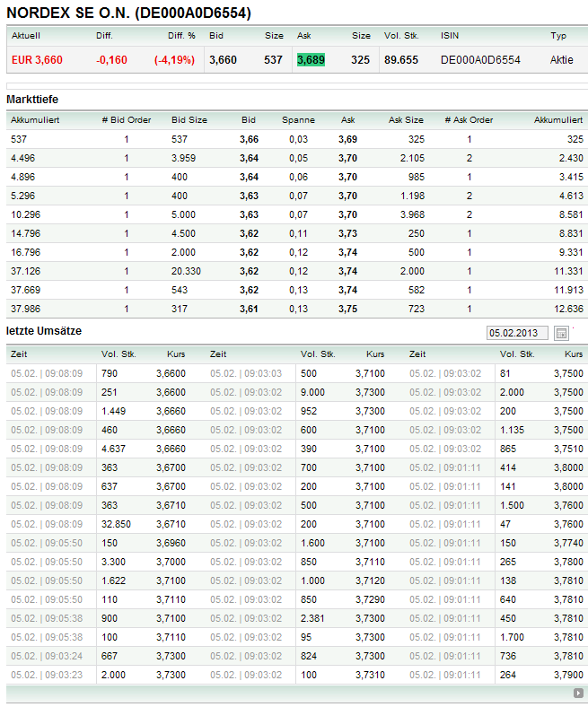Click the Bid Size column header
The width and height of the screenshot is (588, 707).
tap(189, 120)
